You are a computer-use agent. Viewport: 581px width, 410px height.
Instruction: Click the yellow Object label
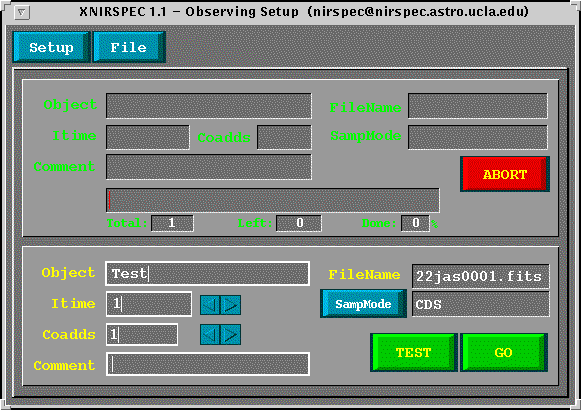[x=68, y=273]
